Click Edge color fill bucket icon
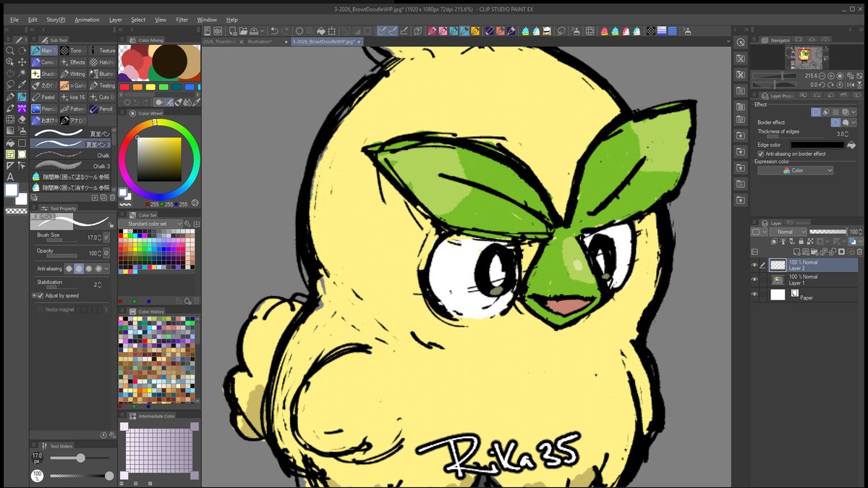The image size is (868, 488). pos(851,145)
